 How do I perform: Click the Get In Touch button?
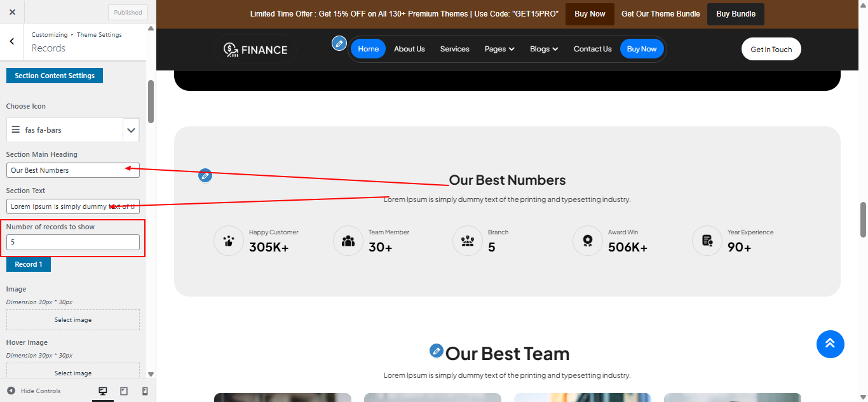pyautogui.click(x=771, y=50)
